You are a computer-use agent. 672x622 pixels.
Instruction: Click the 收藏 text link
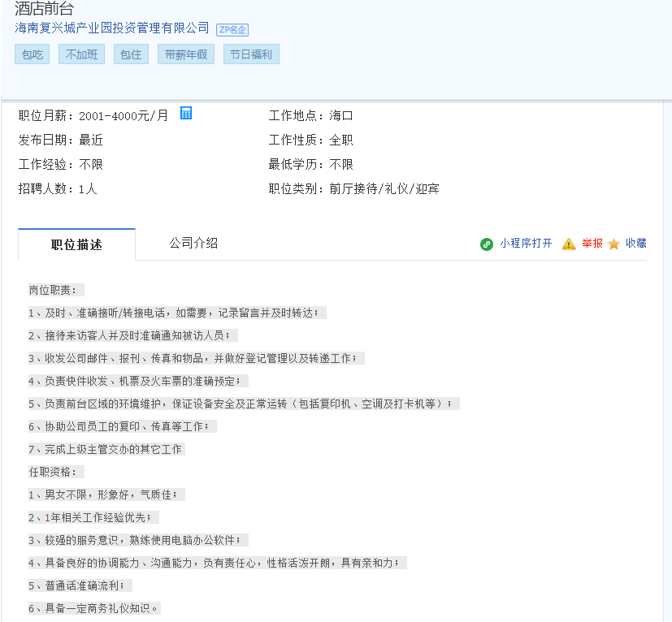(636, 243)
